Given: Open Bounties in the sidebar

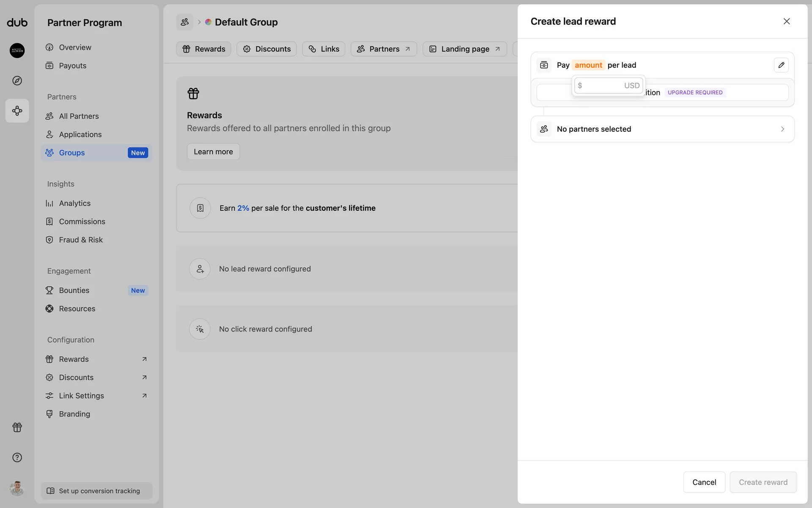Looking at the screenshot, I should pos(74,290).
